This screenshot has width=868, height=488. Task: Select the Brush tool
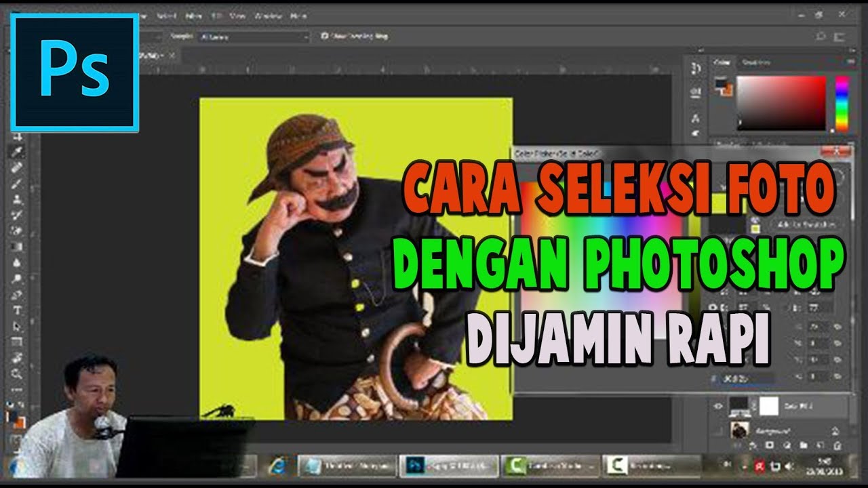point(18,183)
